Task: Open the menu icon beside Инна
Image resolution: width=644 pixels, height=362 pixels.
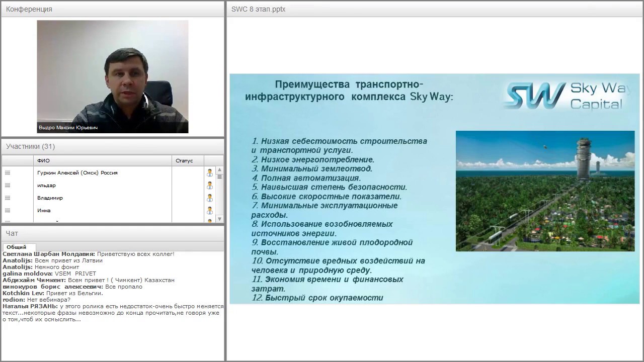Action: point(8,210)
